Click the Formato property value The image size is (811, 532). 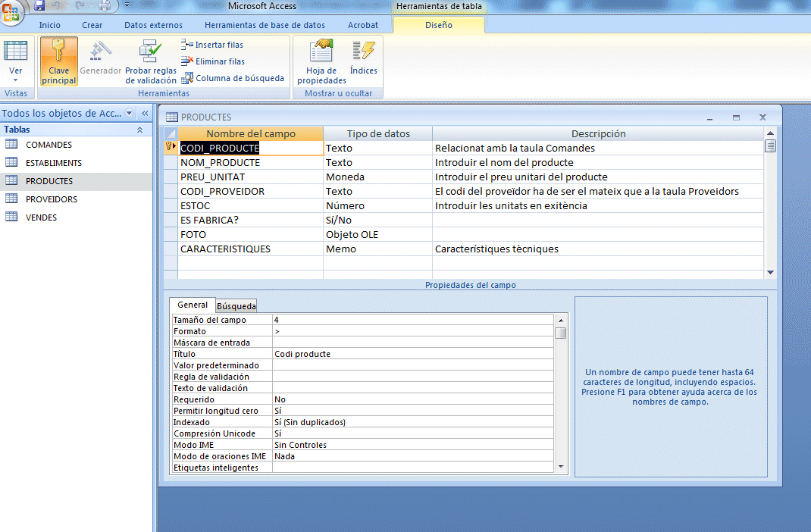413,331
